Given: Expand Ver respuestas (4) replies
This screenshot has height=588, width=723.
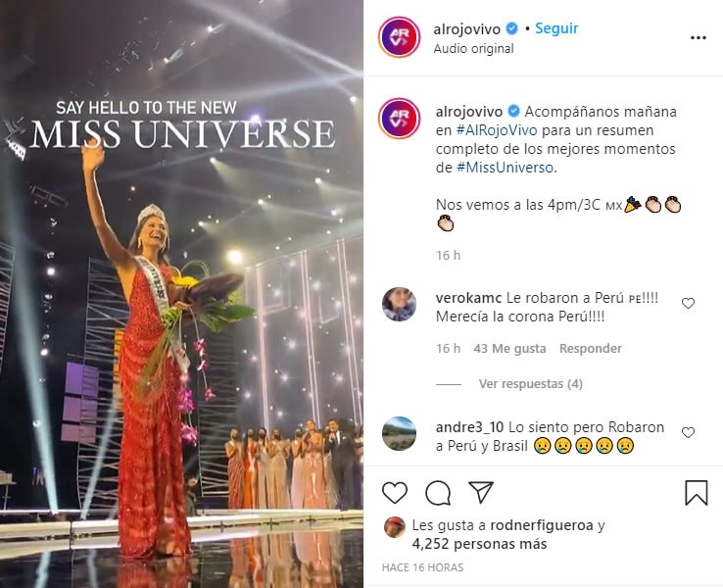Looking at the screenshot, I should pyautogui.click(x=531, y=384).
